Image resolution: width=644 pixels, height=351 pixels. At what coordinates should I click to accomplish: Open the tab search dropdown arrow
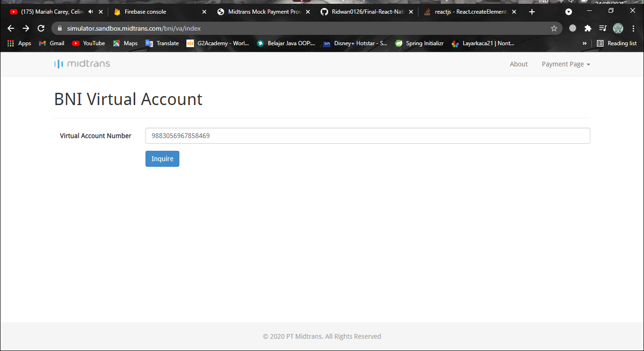[569, 12]
